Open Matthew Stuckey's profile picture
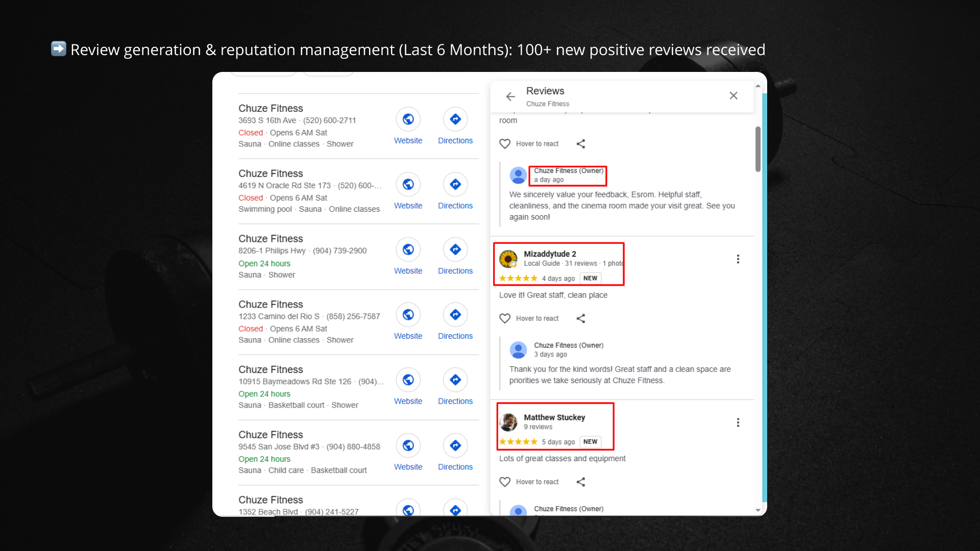Image resolution: width=980 pixels, height=551 pixels. [508, 422]
